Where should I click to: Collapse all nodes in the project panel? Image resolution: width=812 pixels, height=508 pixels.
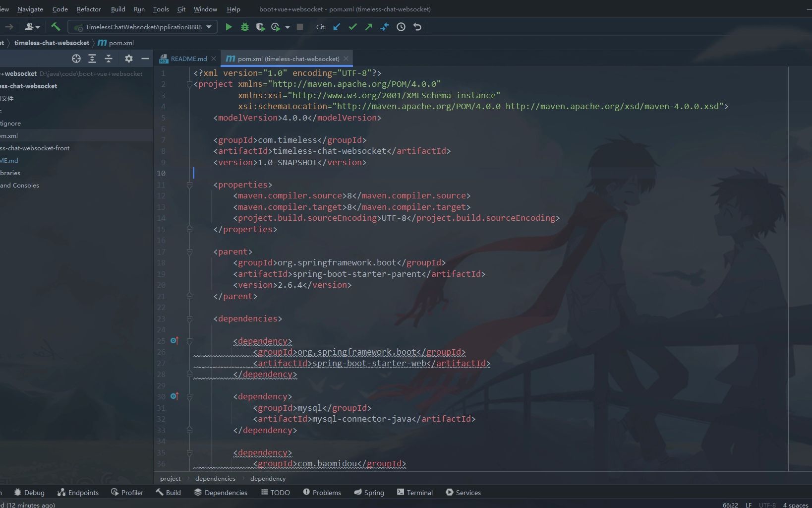(109, 59)
